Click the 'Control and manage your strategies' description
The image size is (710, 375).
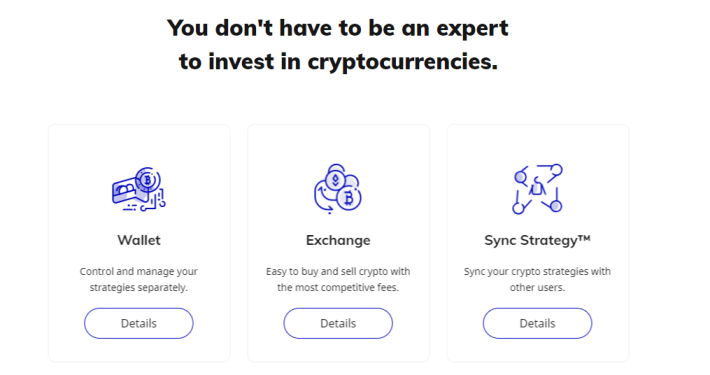pos(139,279)
